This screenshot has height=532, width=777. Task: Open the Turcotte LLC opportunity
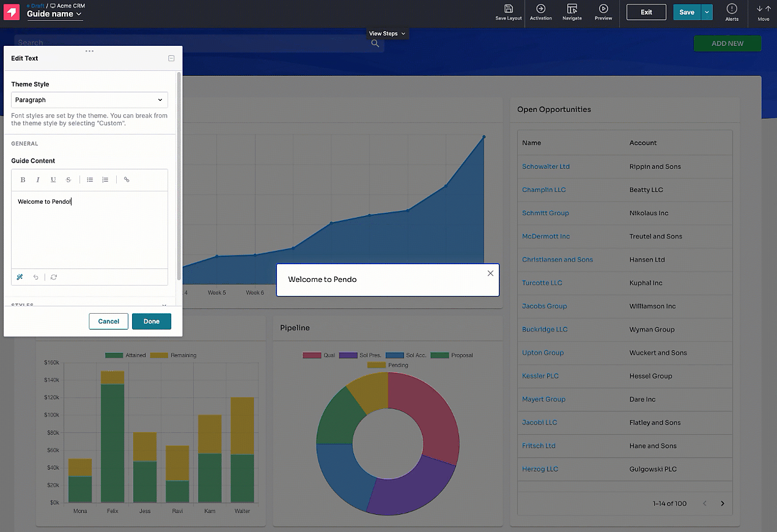coord(542,283)
